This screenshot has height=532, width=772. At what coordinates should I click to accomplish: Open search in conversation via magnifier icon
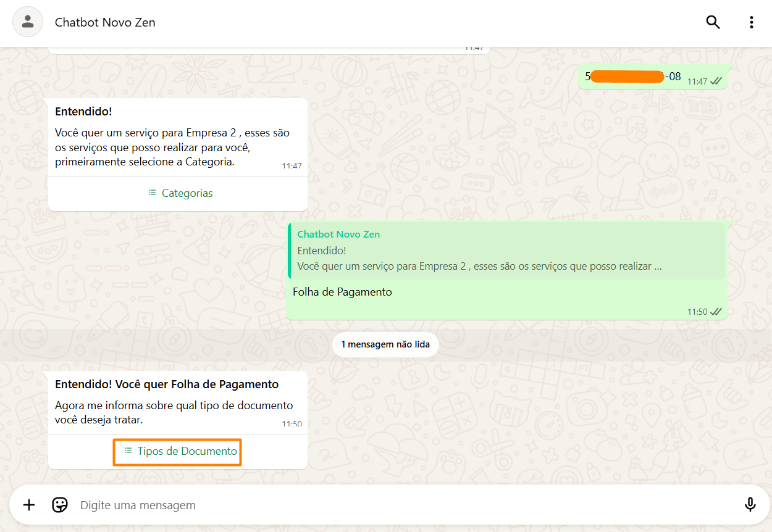(x=713, y=22)
